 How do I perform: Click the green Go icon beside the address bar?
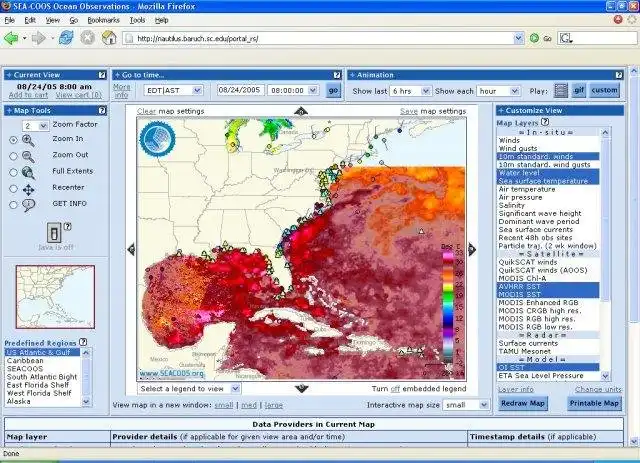534,38
